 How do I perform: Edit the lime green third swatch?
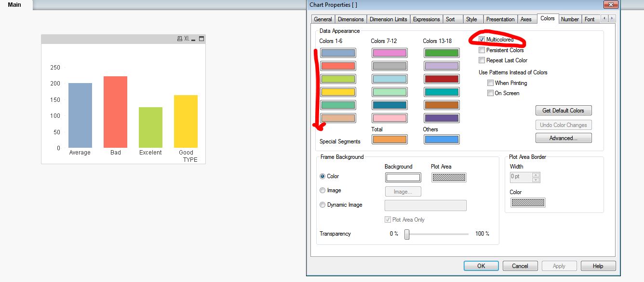coord(338,79)
